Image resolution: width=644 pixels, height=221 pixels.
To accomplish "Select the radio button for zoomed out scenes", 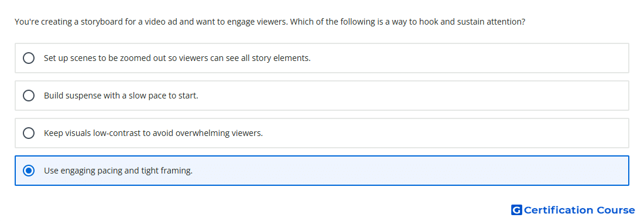I will (29, 58).
